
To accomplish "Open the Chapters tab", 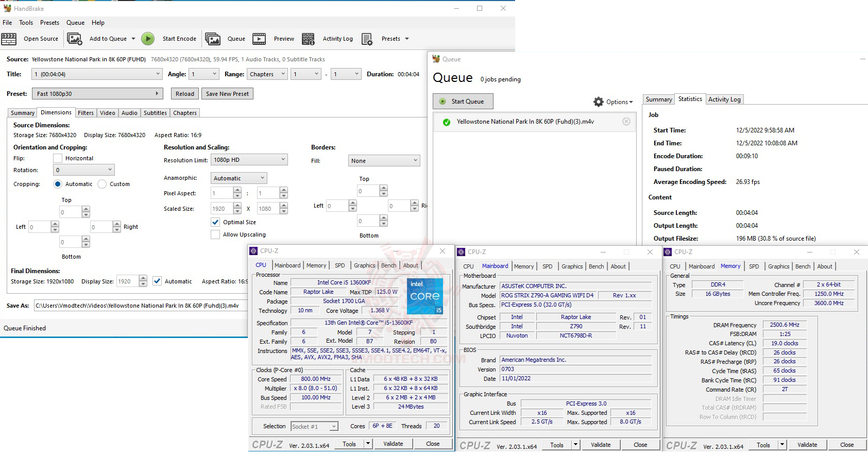I will point(185,113).
